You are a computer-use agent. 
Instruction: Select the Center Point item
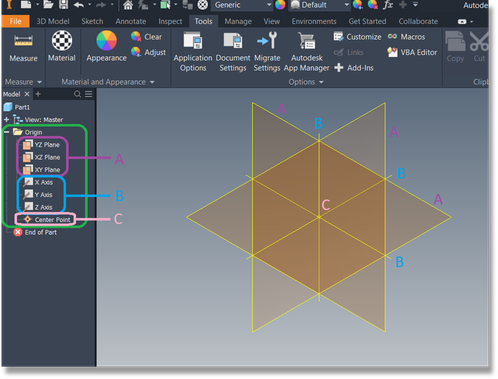[x=47, y=219]
